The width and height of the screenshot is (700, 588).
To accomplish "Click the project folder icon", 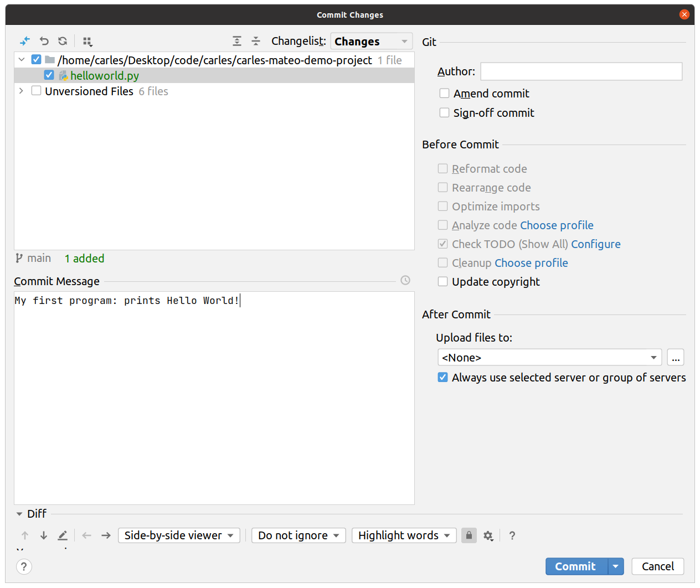I will coord(50,60).
